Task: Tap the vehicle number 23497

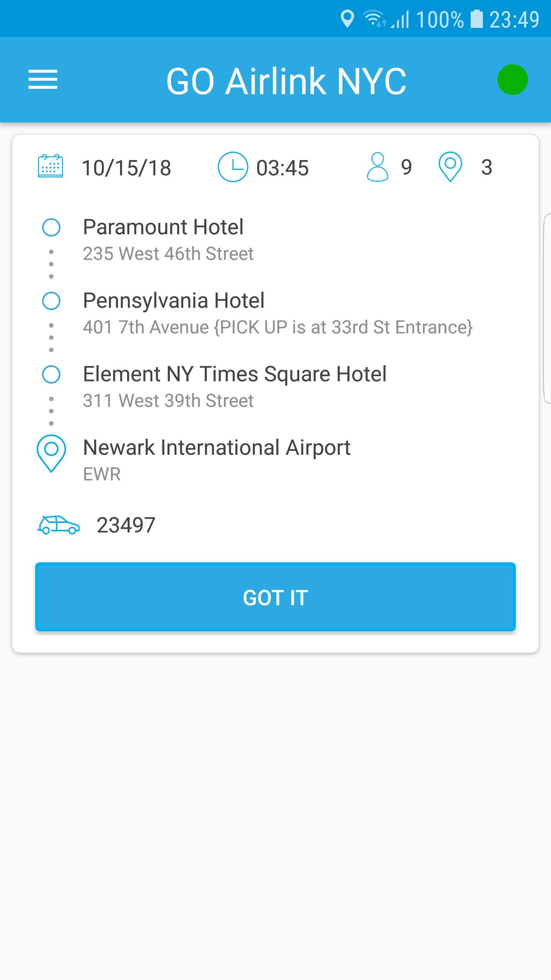Action: pyautogui.click(x=126, y=525)
